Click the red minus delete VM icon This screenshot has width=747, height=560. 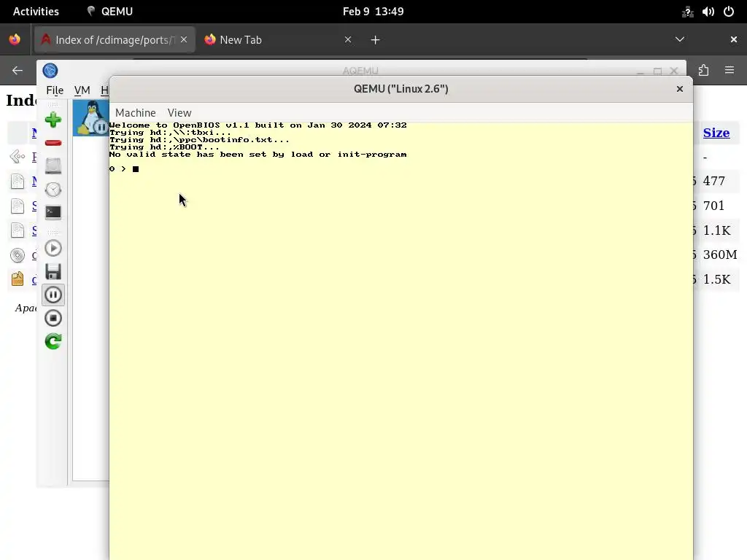coord(53,143)
